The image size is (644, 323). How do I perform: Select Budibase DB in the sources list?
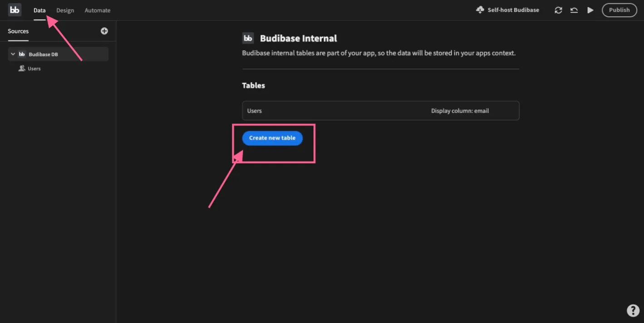pos(58,54)
